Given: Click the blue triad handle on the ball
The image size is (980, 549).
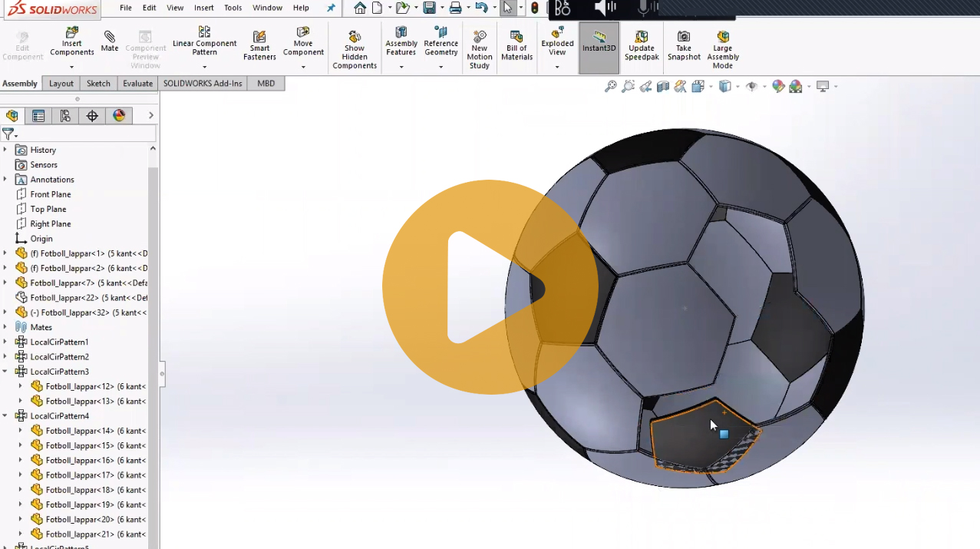Looking at the screenshot, I should click(724, 434).
